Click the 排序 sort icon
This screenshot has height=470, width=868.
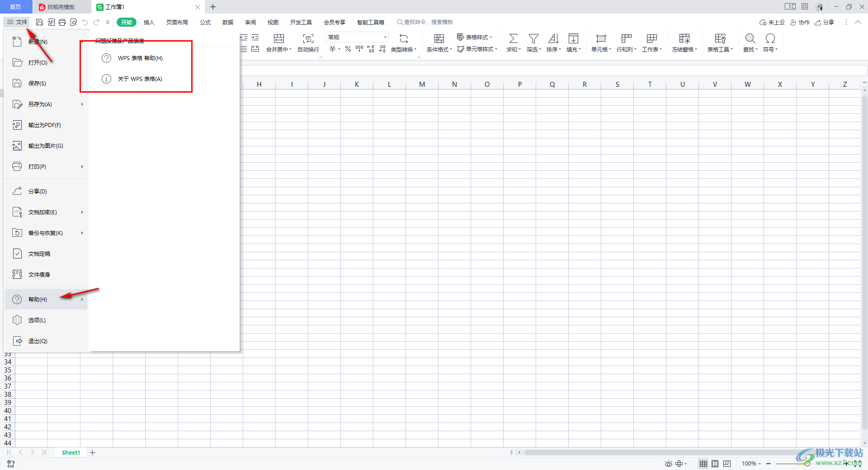click(x=553, y=38)
